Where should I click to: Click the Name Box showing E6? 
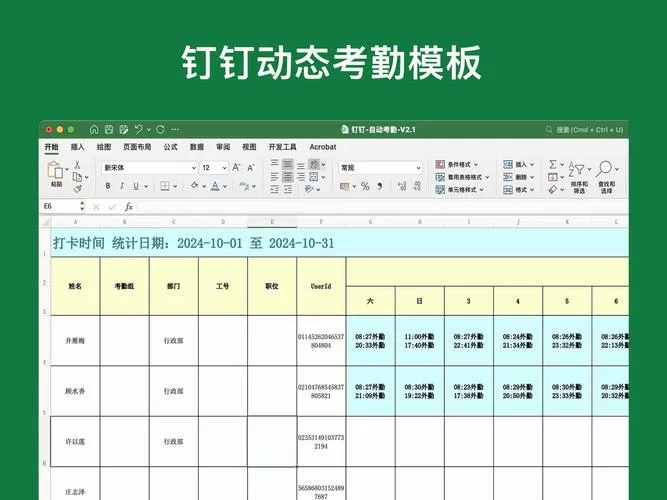point(61,206)
